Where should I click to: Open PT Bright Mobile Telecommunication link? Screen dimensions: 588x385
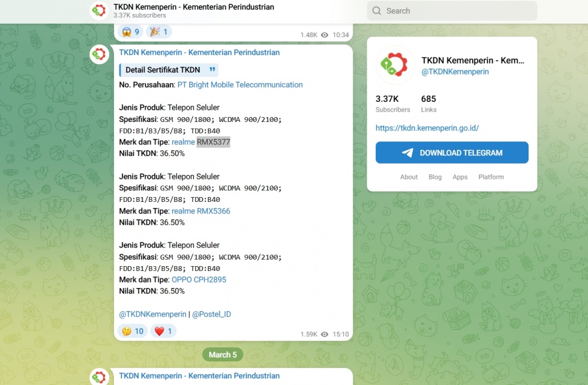click(x=240, y=85)
